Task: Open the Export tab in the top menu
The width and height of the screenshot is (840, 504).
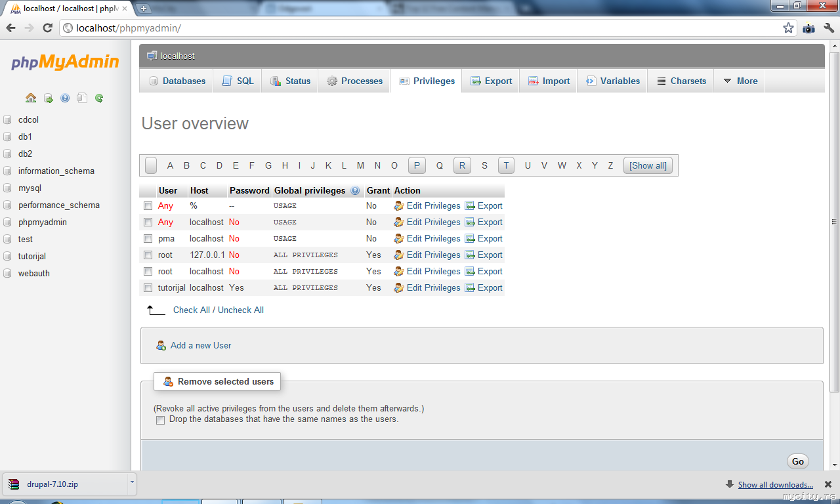Action: coord(491,81)
